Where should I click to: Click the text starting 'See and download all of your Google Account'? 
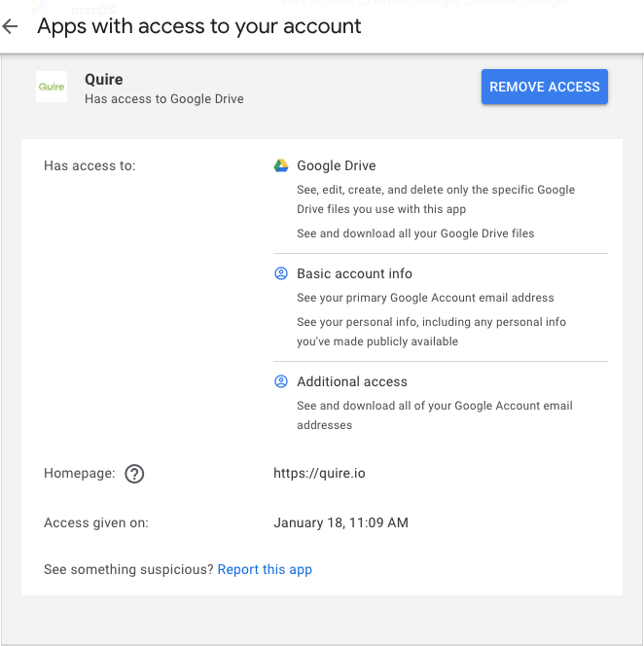[435, 415]
